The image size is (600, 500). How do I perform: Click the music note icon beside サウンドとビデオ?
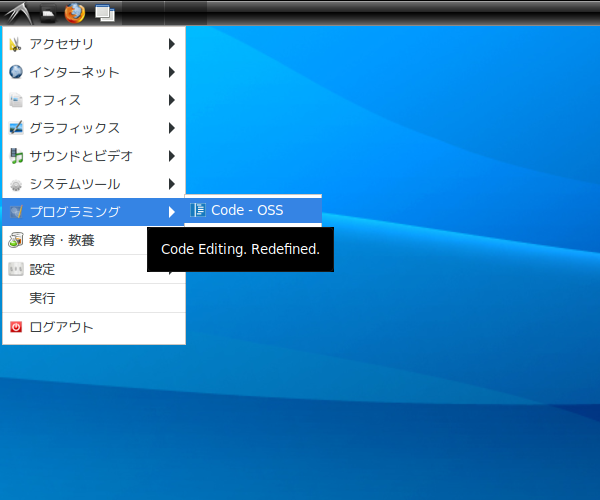[x=16, y=156]
